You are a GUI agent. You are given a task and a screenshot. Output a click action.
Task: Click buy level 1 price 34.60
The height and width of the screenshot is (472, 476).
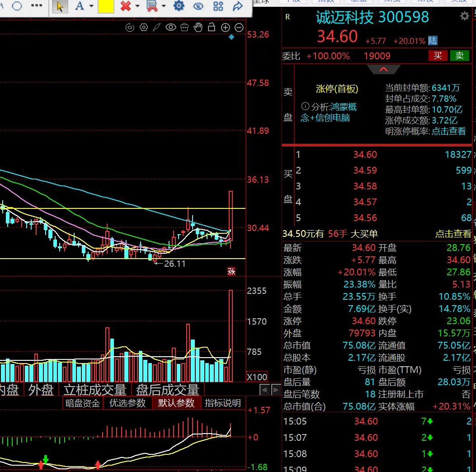[365, 155]
